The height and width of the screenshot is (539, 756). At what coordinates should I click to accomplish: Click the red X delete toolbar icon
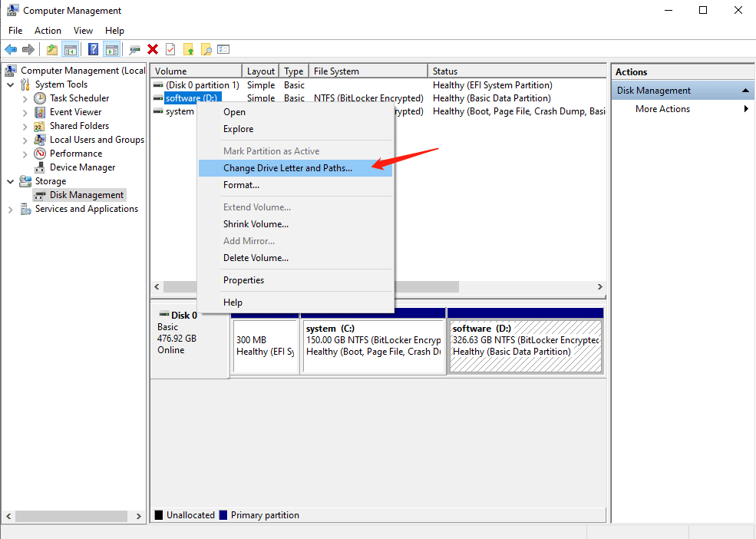click(153, 49)
